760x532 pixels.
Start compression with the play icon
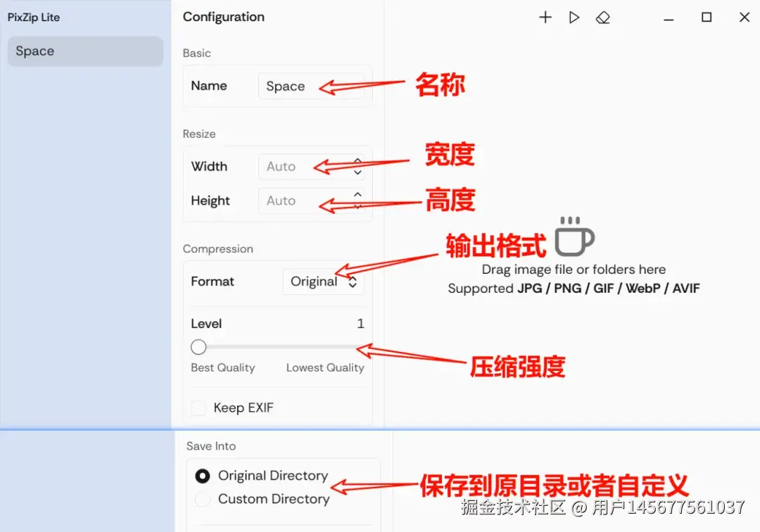pos(574,18)
